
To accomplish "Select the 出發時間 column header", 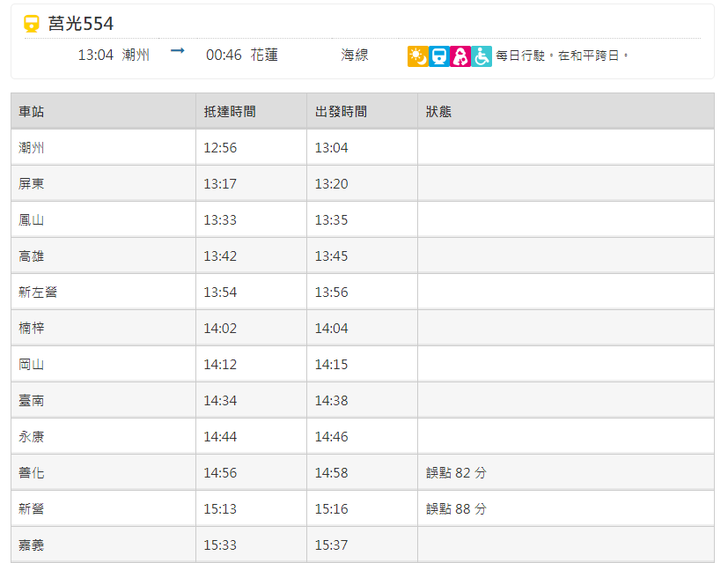I will coord(341,112).
